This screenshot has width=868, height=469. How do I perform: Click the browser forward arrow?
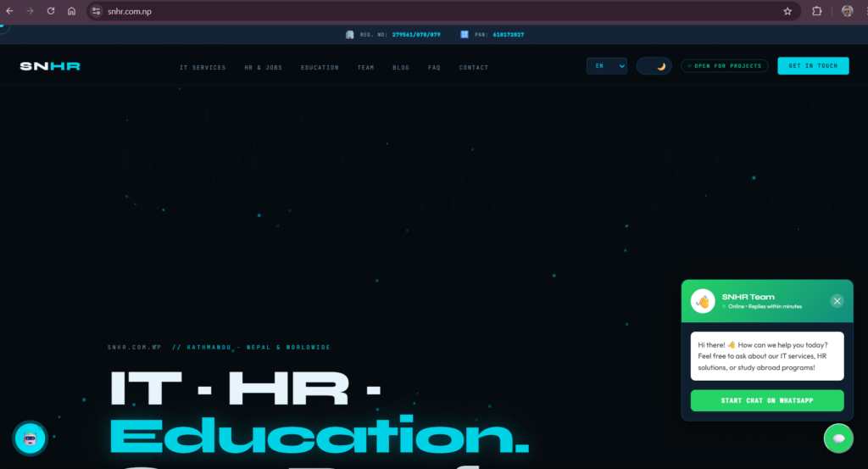pyautogui.click(x=30, y=11)
